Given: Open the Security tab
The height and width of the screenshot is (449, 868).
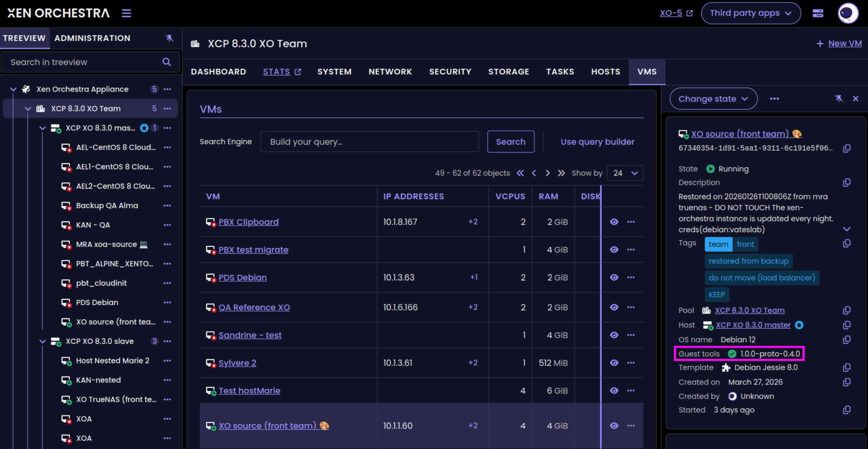Looking at the screenshot, I should coord(450,72).
